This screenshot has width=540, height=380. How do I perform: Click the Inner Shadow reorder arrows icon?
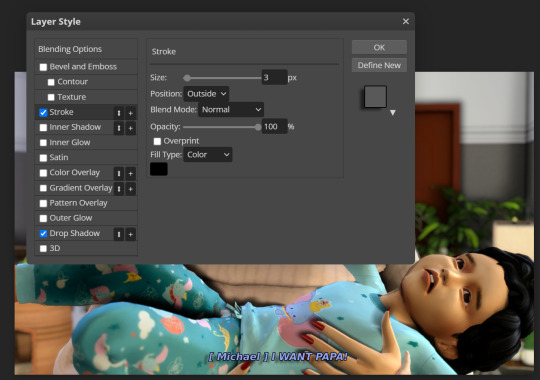click(119, 128)
